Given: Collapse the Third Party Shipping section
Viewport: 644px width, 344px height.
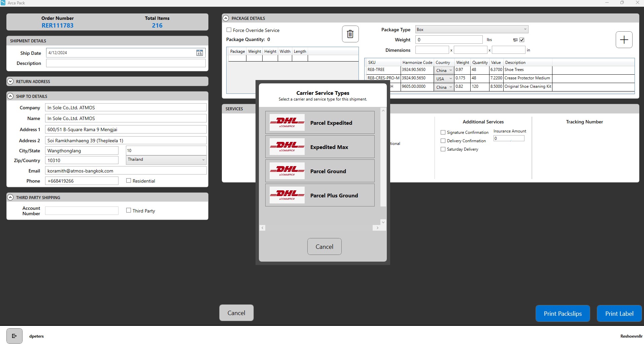Looking at the screenshot, I should pos(10,197).
